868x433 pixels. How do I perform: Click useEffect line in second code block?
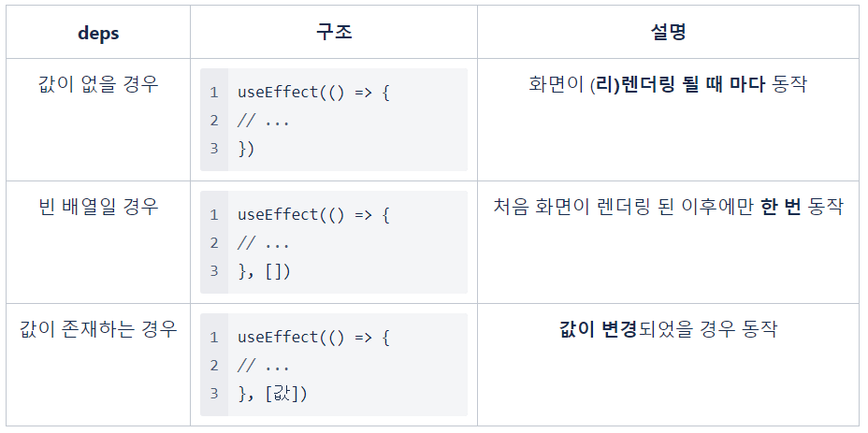point(314,215)
